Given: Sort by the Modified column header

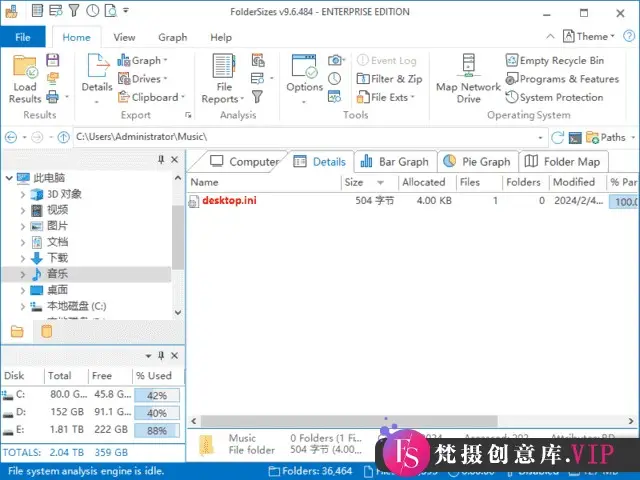Looking at the screenshot, I should coord(578,182).
